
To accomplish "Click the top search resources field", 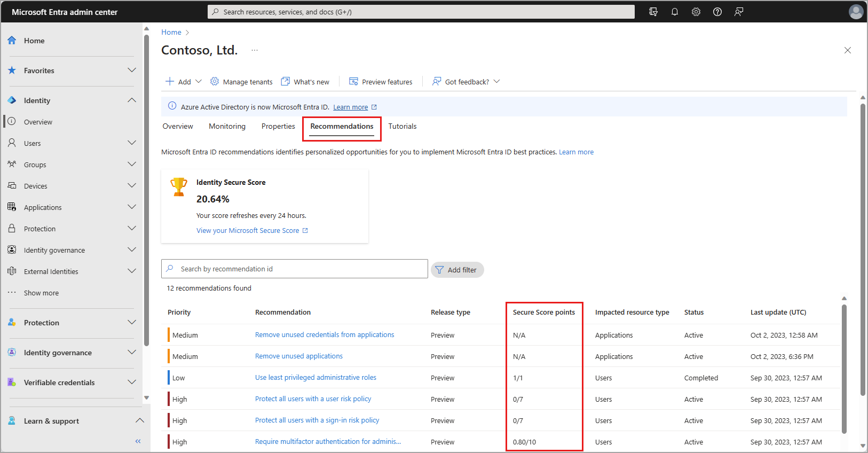I will [421, 12].
